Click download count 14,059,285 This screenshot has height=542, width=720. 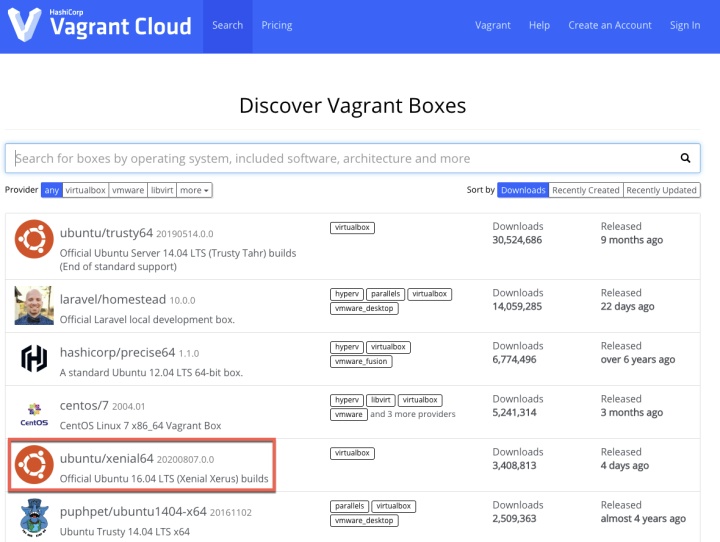517,306
